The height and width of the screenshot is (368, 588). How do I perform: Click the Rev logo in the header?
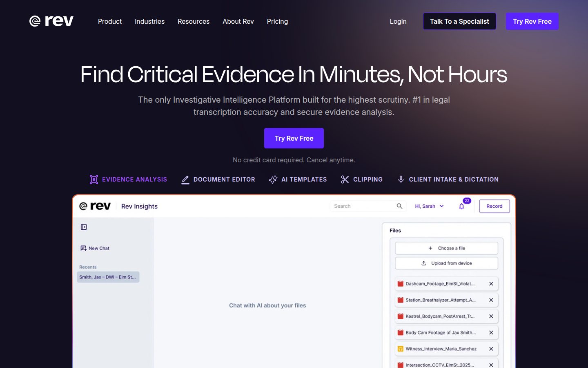51,21
